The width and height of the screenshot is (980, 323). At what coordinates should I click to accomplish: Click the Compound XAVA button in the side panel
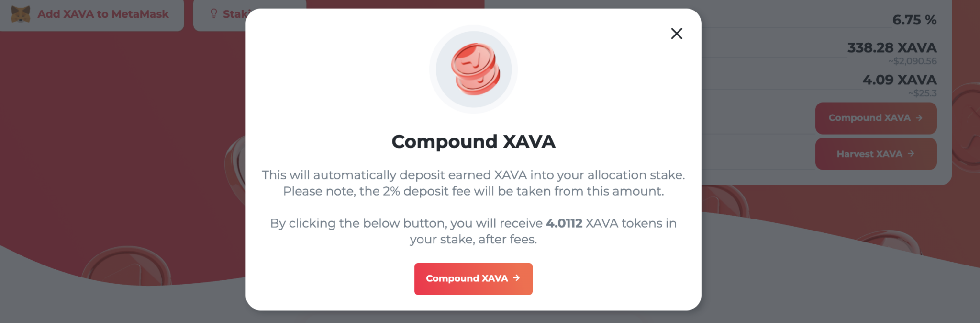coord(876,118)
